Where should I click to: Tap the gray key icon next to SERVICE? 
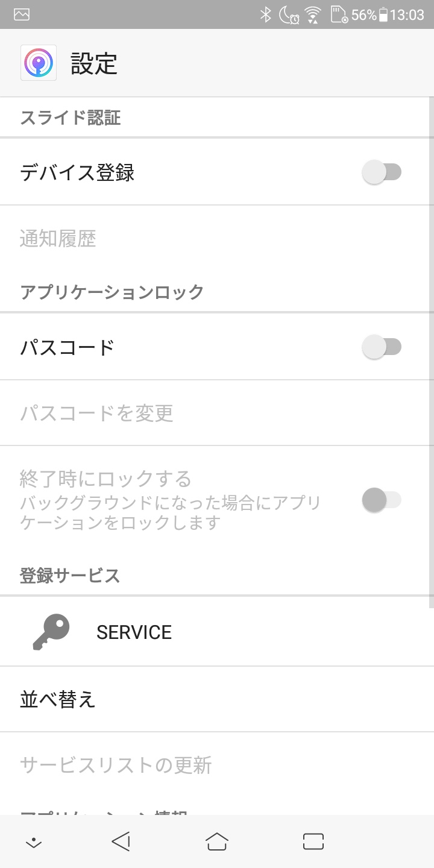(x=51, y=632)
